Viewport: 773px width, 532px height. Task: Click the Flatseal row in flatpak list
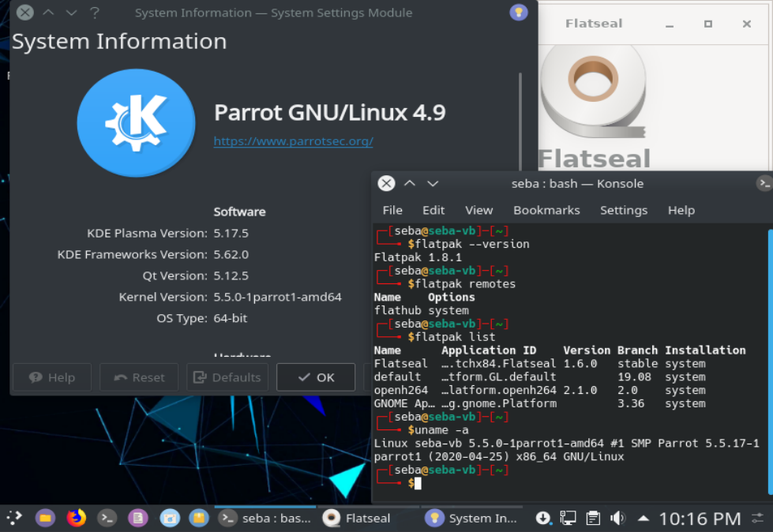[540, 364]
